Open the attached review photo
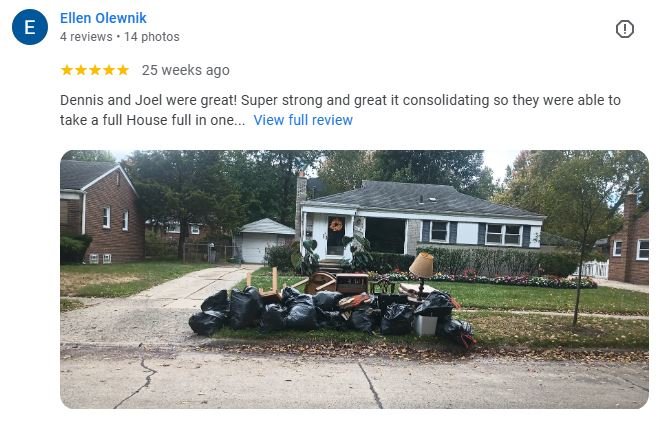 coord(354,279)
